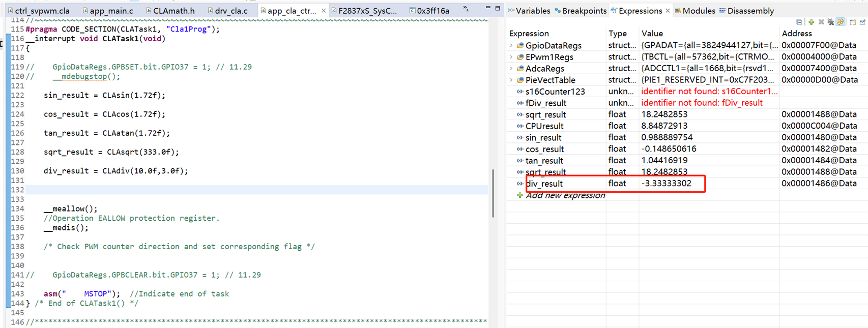The image size is (868, 328).
Task: Click address 0x0000C004@Data
Action: pos(819,126)
